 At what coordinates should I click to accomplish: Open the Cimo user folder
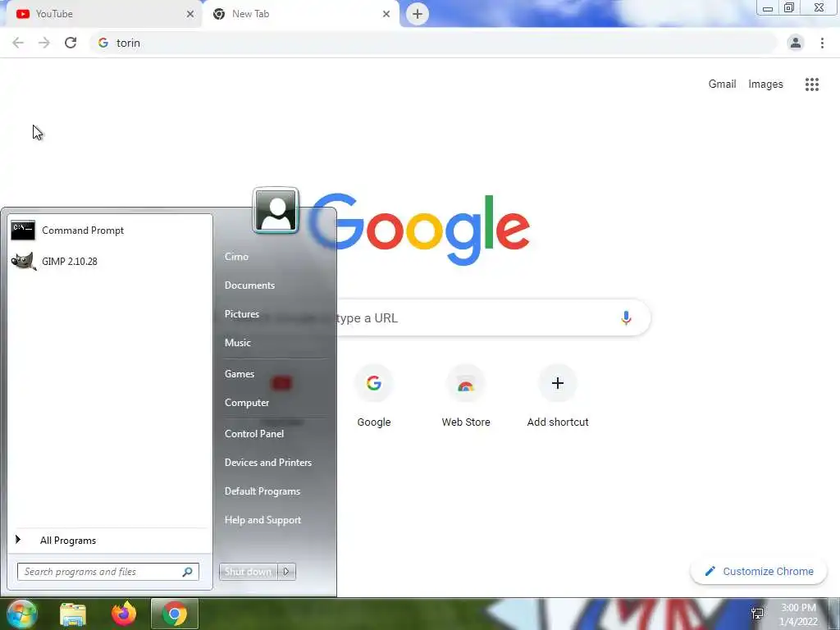pyautogui.click(x=236, y=257)
